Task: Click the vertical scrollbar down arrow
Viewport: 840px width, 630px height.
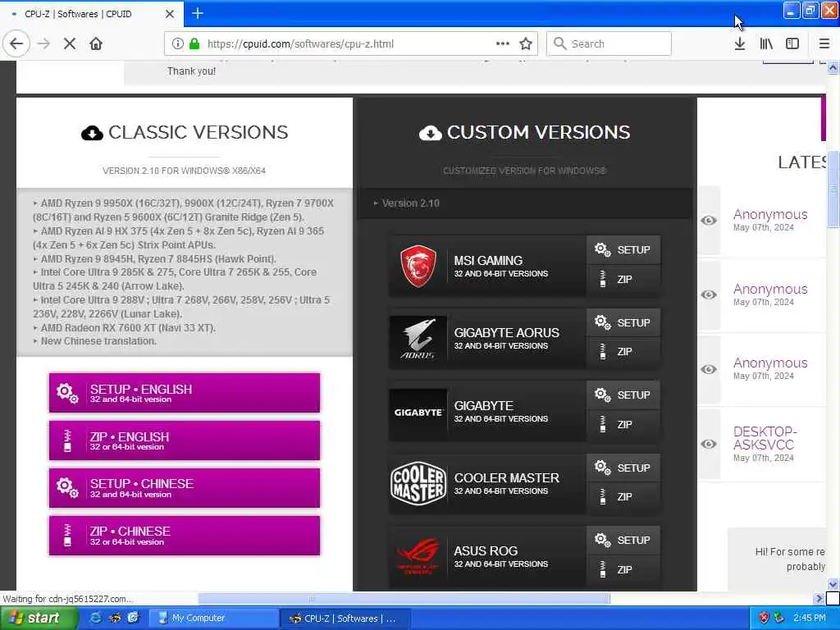Action: 833,584
